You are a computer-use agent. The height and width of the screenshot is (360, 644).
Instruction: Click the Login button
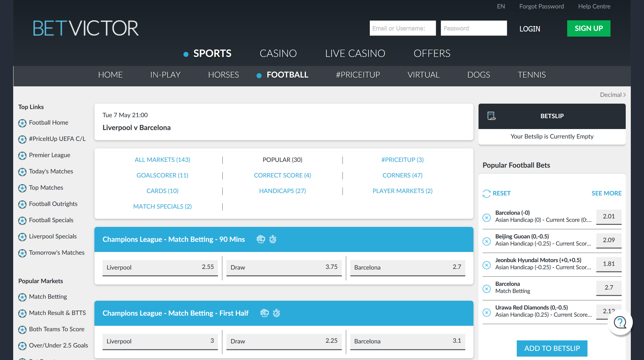530,29
